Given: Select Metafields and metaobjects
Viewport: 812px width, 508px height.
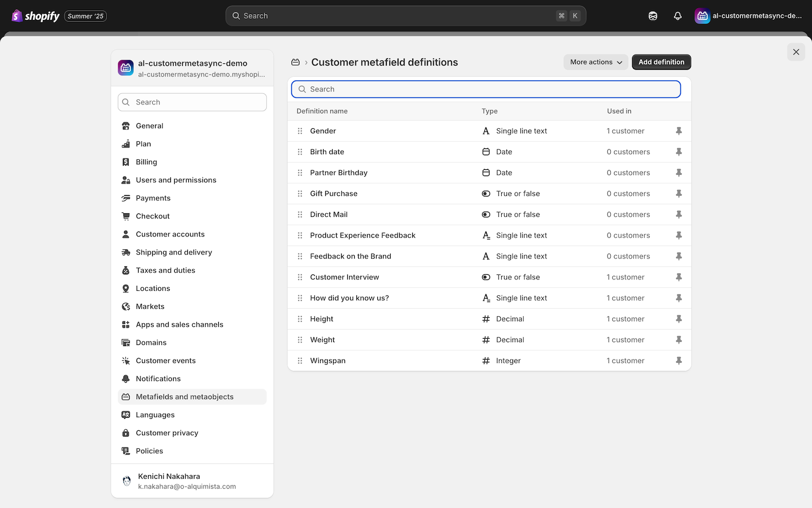Looking at the screenshot, I should point(192,397).
